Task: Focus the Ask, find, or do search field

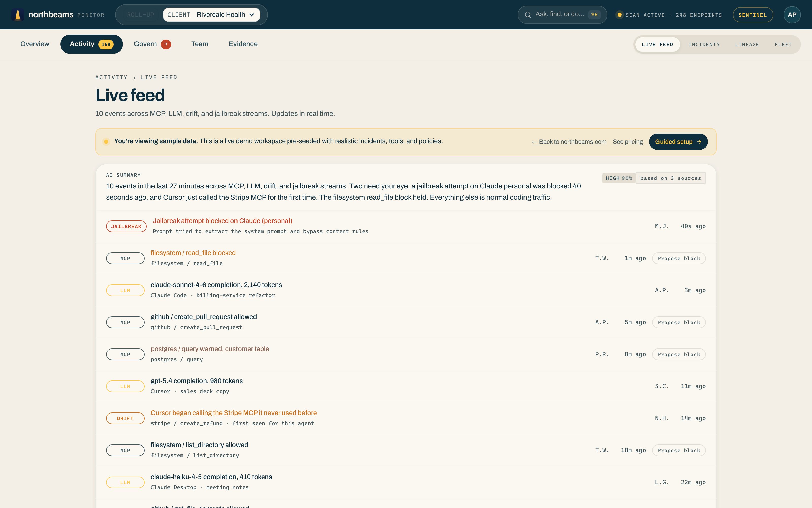Action: 562,15
